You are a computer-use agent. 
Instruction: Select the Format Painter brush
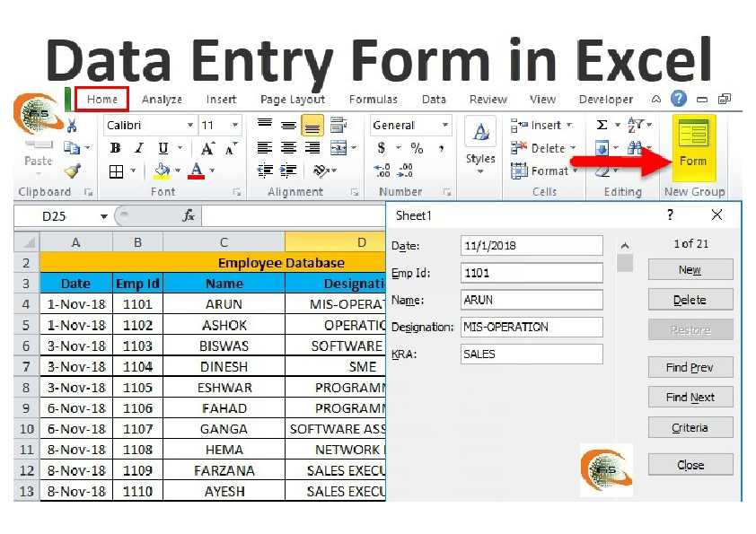[73, 171]
